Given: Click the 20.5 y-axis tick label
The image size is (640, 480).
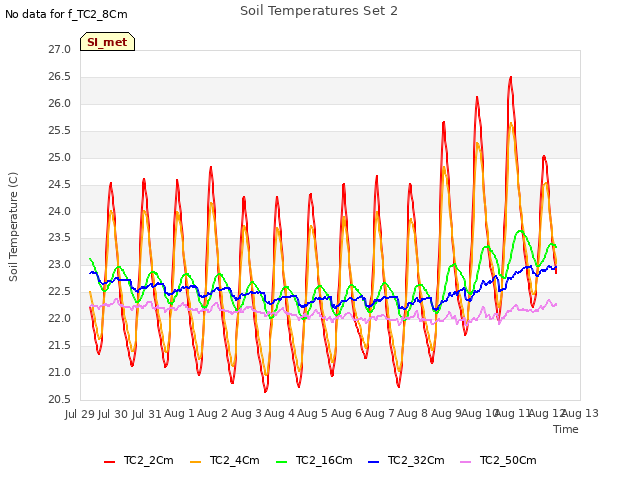Looking at the screenshot, I should click(x=60, y=399).
